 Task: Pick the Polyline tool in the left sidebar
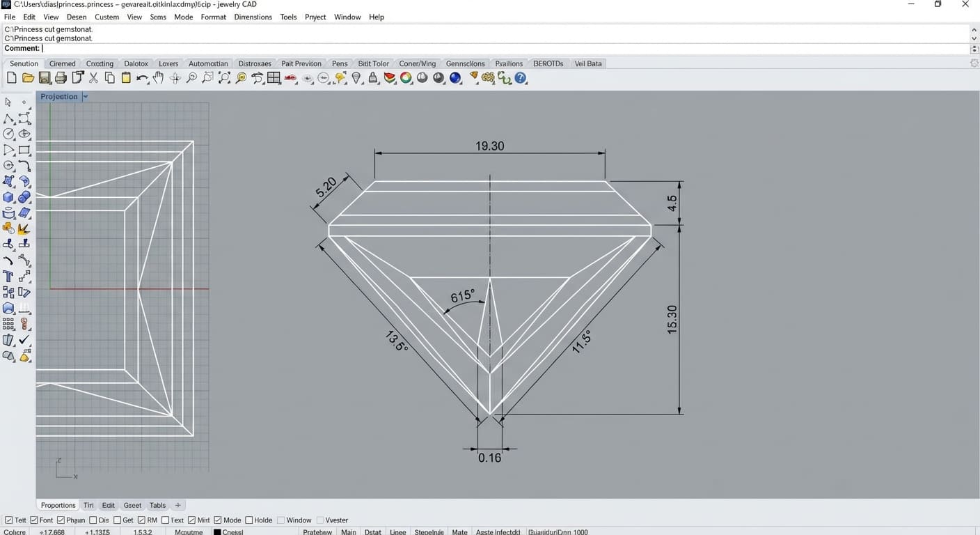tap(9, 118)
